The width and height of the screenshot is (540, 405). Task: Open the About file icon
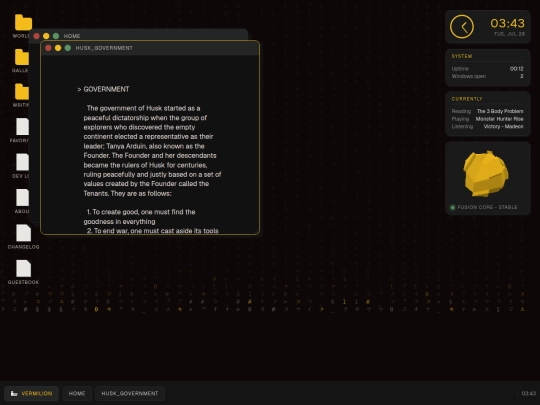pos(22,198)
